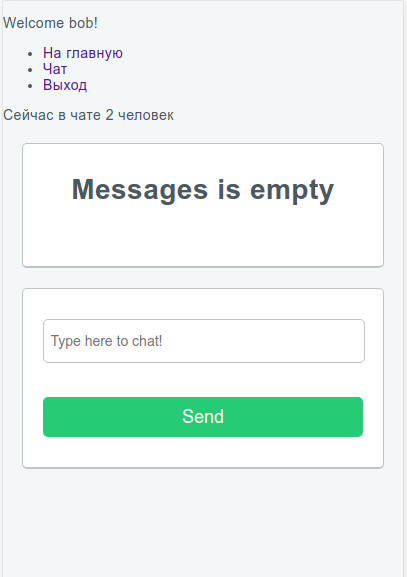
Task: Click the 'Welcome bob!' greeting text
Action: (x=50, y=23)
